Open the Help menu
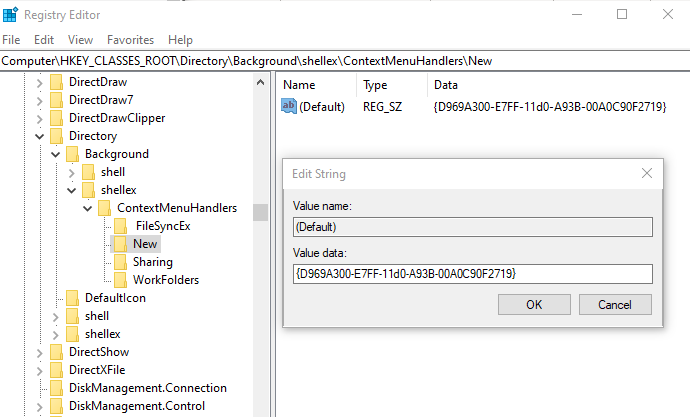Viewport: 690px width, 417px height. (180, 40)
